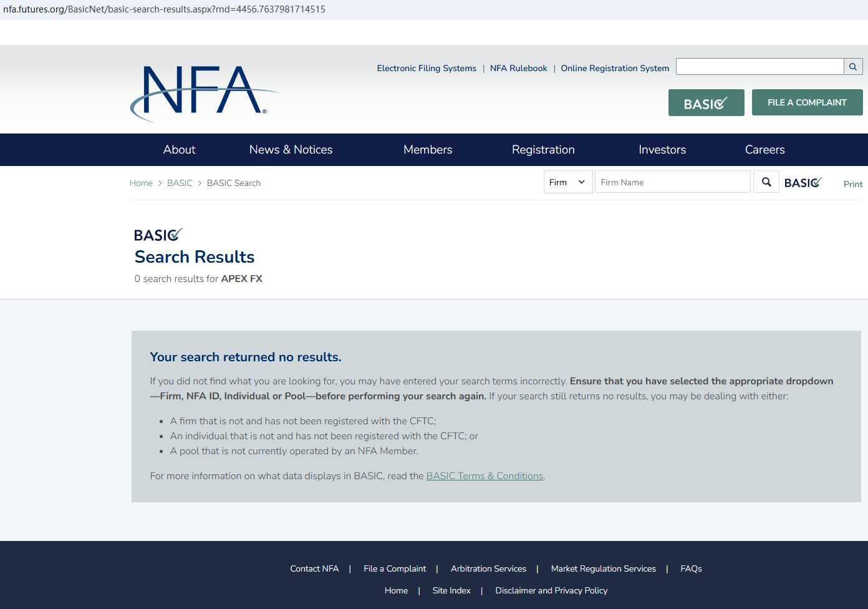This screenshot has width=868, height=609.
Task: Open the Online Registration System link
Action: point(615,68)
